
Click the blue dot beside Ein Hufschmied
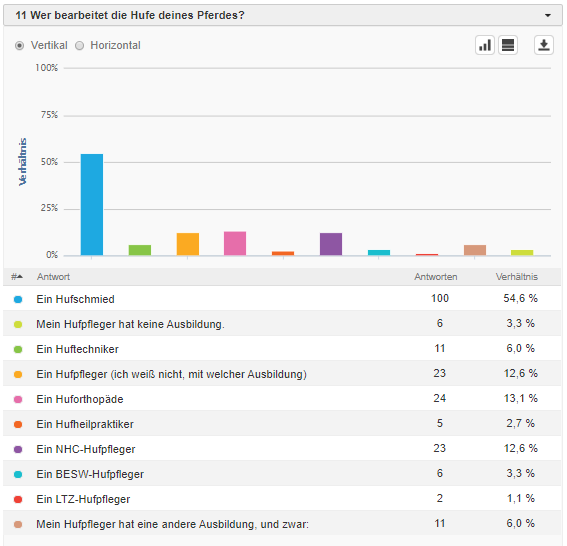(18, 299)
